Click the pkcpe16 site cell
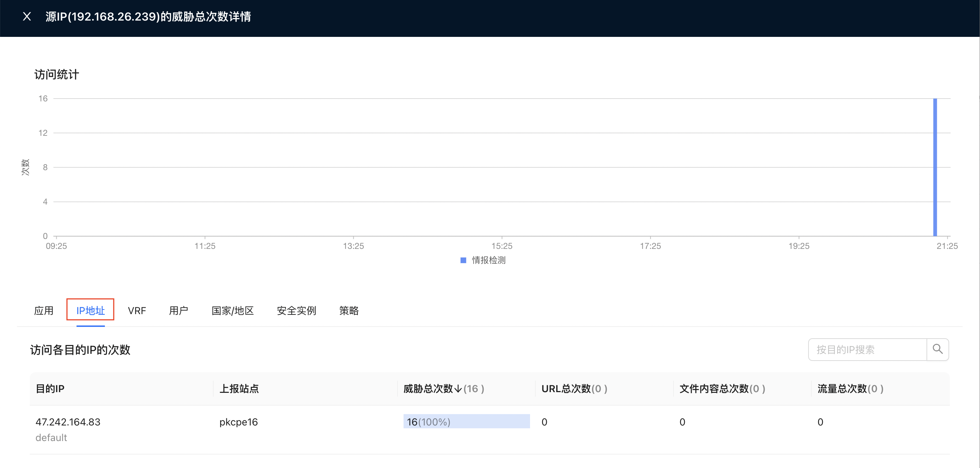 click(238, 422)
